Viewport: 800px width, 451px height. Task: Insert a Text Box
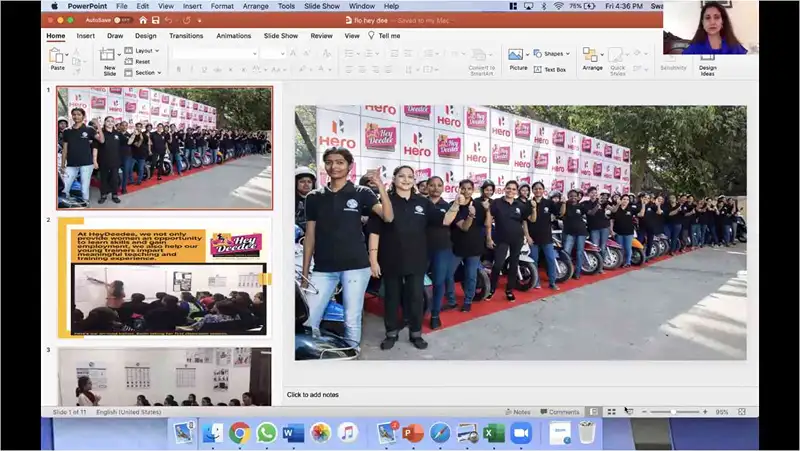pos(551,70)
